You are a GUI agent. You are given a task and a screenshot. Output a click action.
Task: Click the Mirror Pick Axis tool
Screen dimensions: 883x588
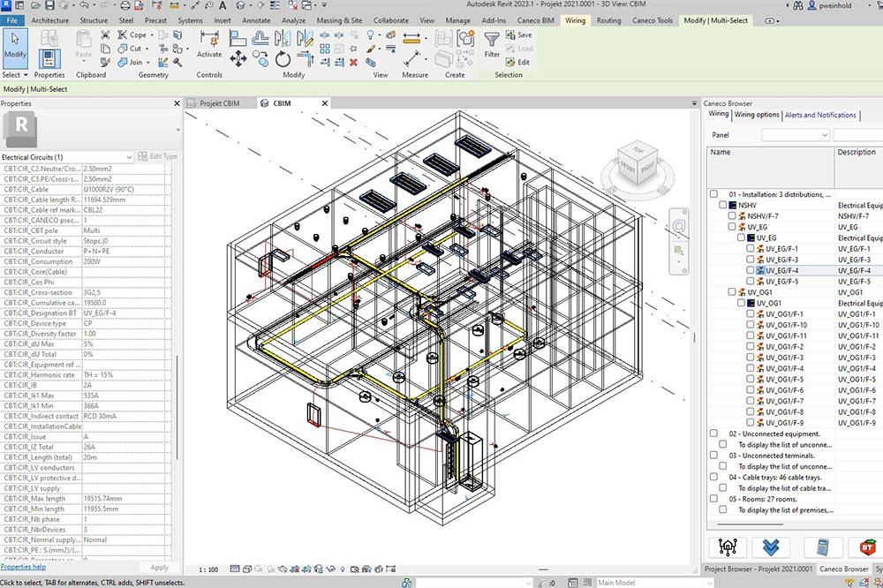[x=283, y=38]
